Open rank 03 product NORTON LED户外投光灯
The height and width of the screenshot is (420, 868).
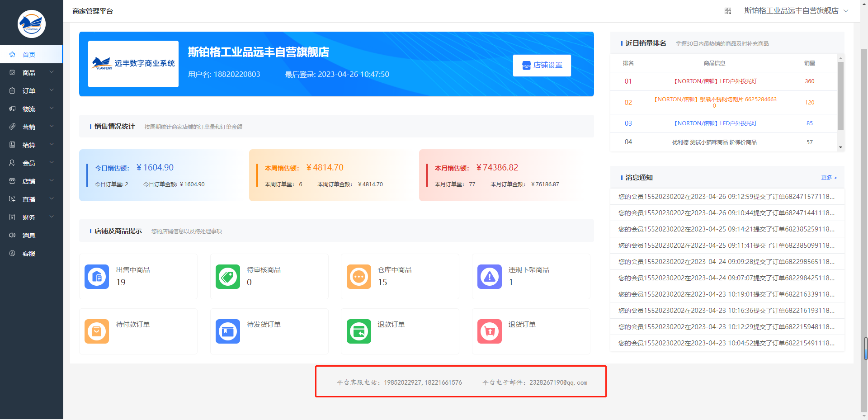pyautogui.click(x=715, y=123)
